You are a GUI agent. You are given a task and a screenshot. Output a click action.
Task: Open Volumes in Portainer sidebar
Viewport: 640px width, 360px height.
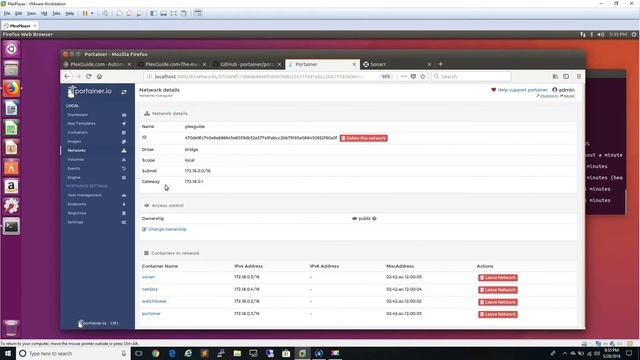[x=76, y=160]
